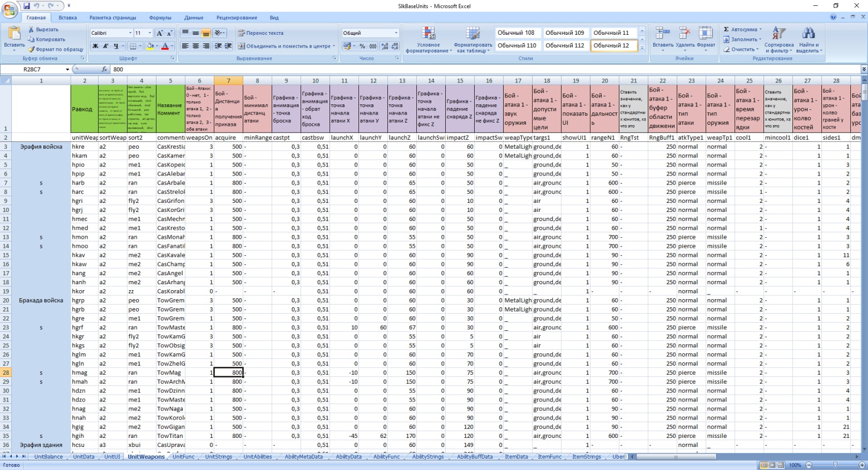
Task: Open the Calibri font name dropdown
Action: pyautogui.click(x=130, y=33)
